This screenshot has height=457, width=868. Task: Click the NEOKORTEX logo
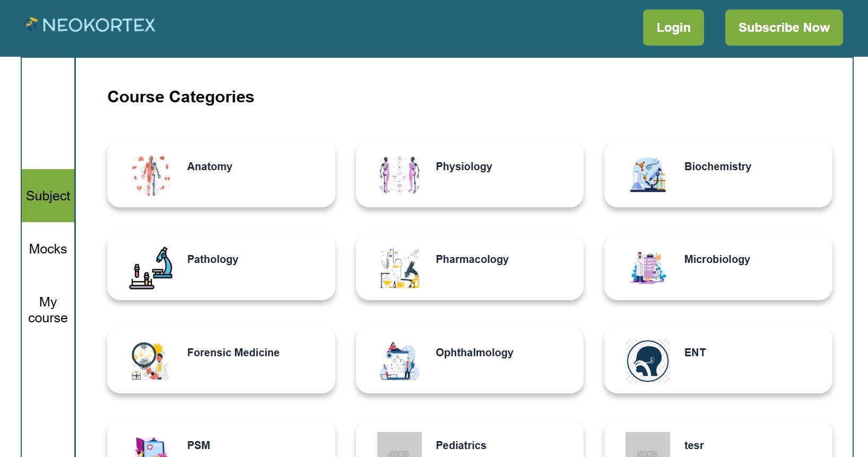pyautogui.click(x=91, y=25)
